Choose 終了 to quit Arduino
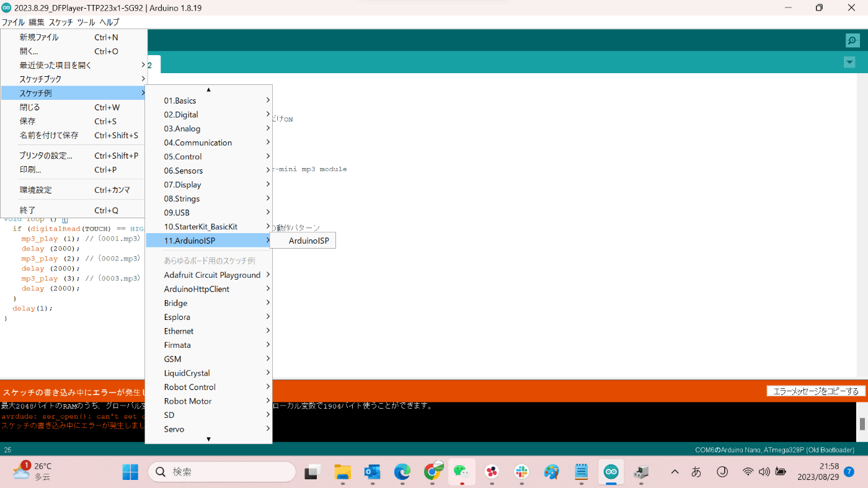 (74, 210)
